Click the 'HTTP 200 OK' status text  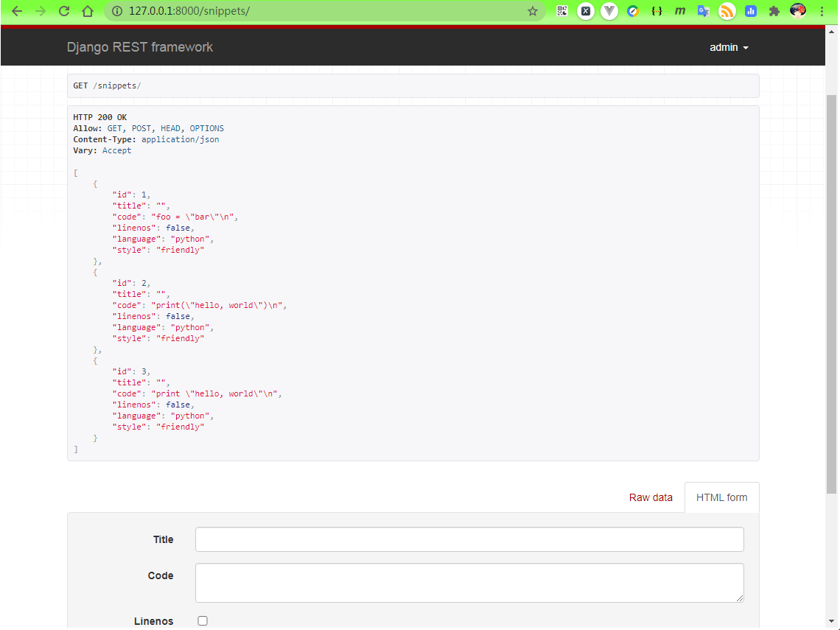tap(100, 117)
